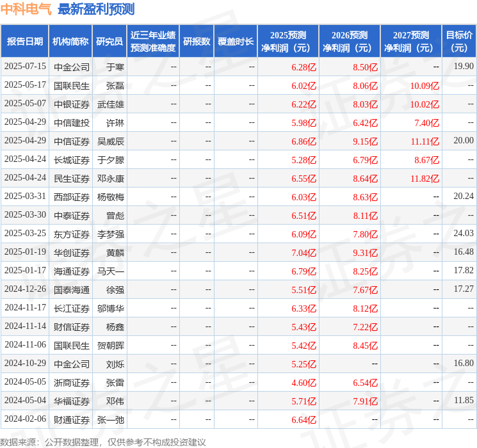Viewport: 477px width, 448px height.
Task: Click the 数据来源 disclaimer footer text
Action: tap(103, 442)
